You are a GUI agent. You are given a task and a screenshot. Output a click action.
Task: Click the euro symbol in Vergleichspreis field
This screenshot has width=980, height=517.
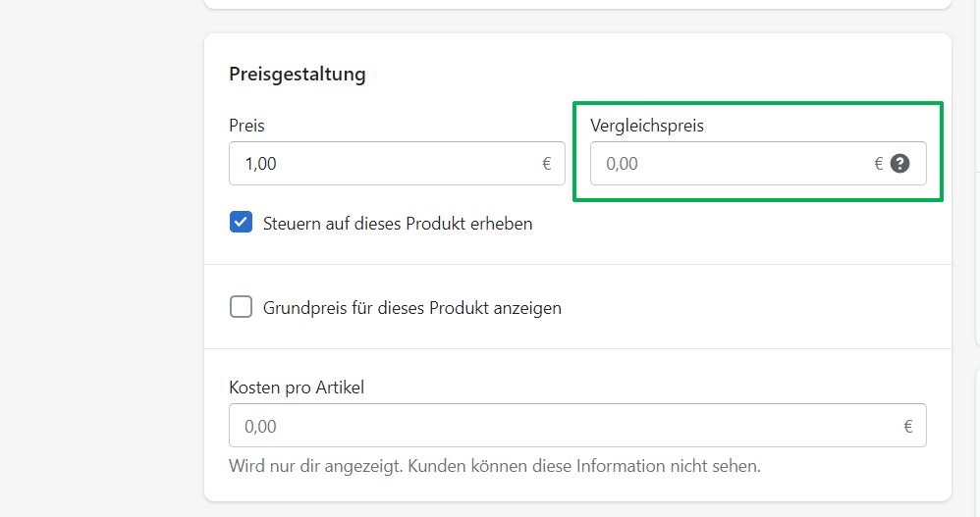click(878, 164)
